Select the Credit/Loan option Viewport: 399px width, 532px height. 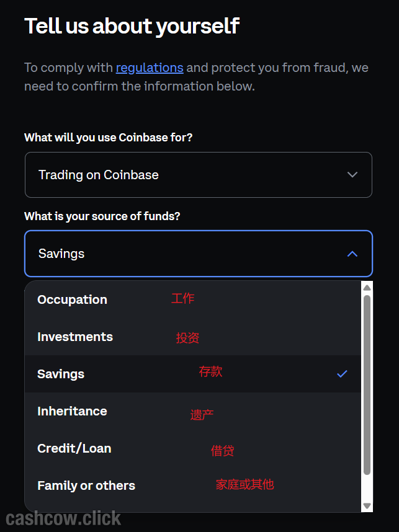(74, 448)
